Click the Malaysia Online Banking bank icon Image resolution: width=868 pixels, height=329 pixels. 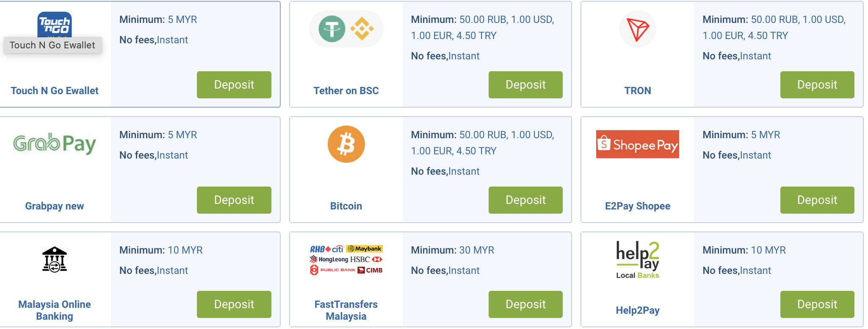tap(55, 259)
